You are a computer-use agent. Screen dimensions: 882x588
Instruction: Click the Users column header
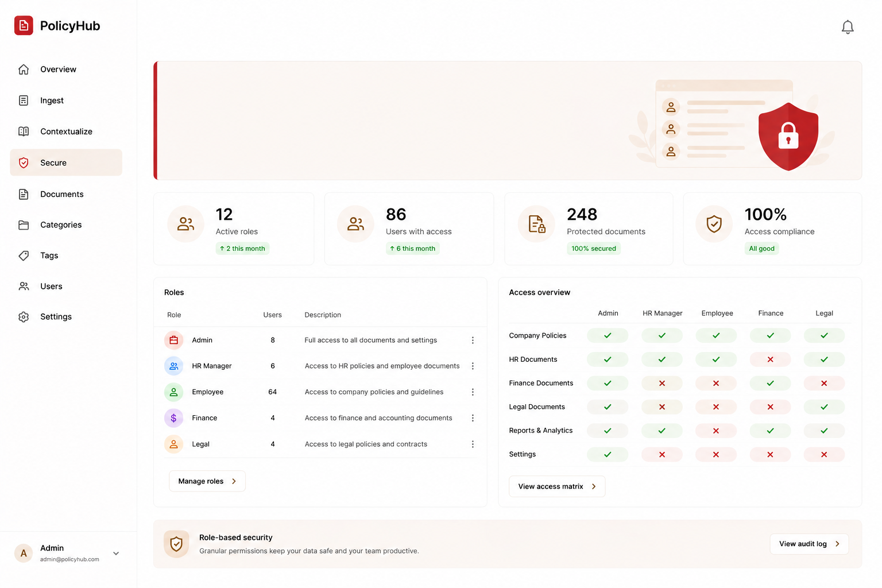(272, 315)
